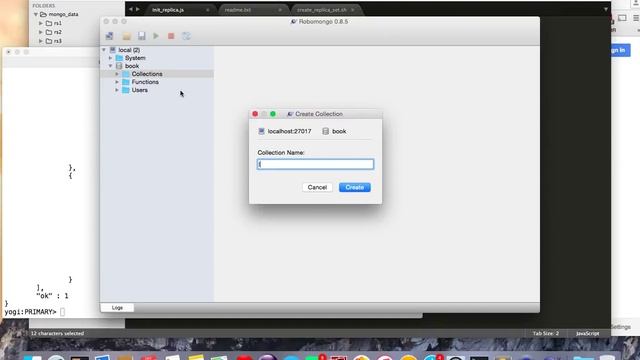Click the local (2) server icon
The width and height of the screenshot is (640, 360).
pyautogui.click(x=113, y=50)
